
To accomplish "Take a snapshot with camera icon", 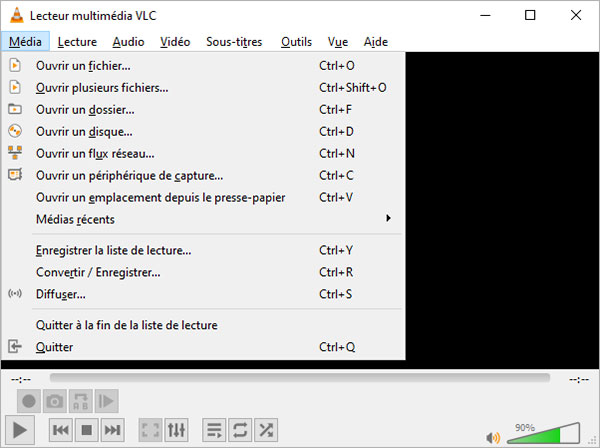I will [55, 401].
